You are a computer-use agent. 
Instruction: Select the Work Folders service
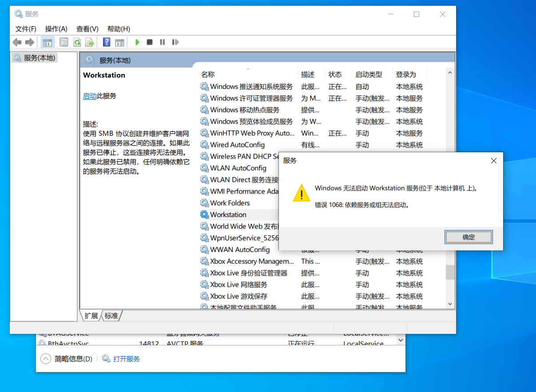(239, 203)
